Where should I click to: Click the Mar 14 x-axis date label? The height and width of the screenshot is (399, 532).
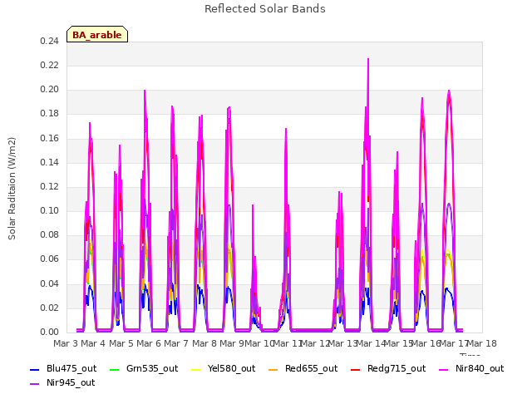coord(371,343)
